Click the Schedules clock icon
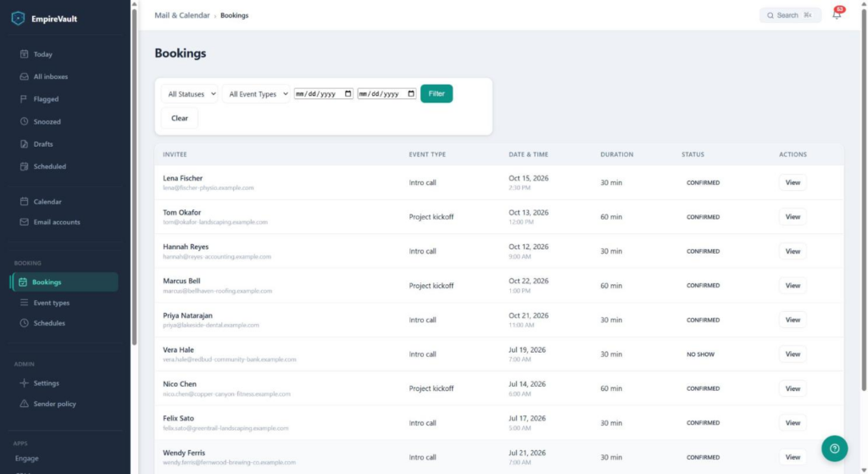 [x=24, y=323]
